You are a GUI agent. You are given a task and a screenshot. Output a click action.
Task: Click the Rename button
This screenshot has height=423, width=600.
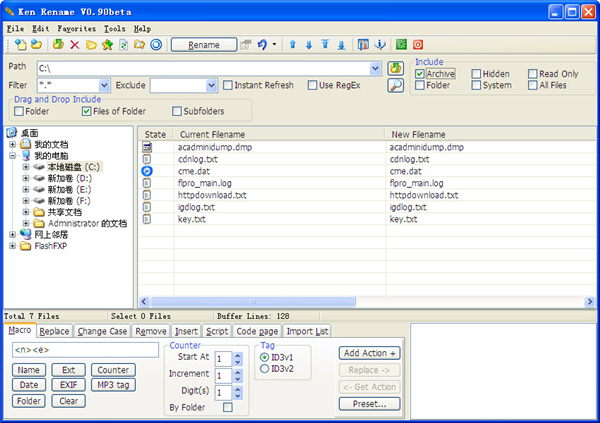point(204,46)
